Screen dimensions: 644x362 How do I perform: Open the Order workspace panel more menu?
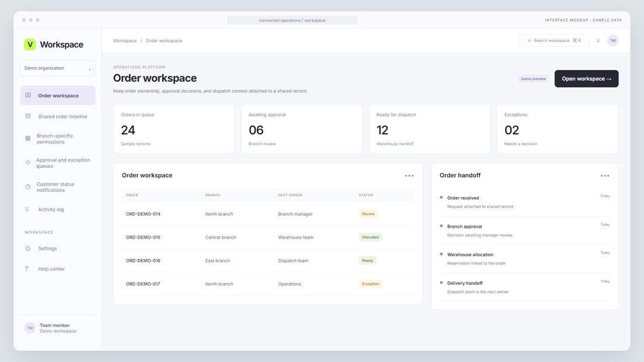point(409,175)
